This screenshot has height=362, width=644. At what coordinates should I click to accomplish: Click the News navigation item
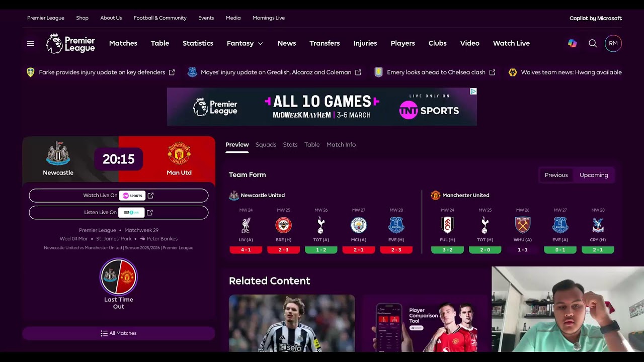point(287,43)
